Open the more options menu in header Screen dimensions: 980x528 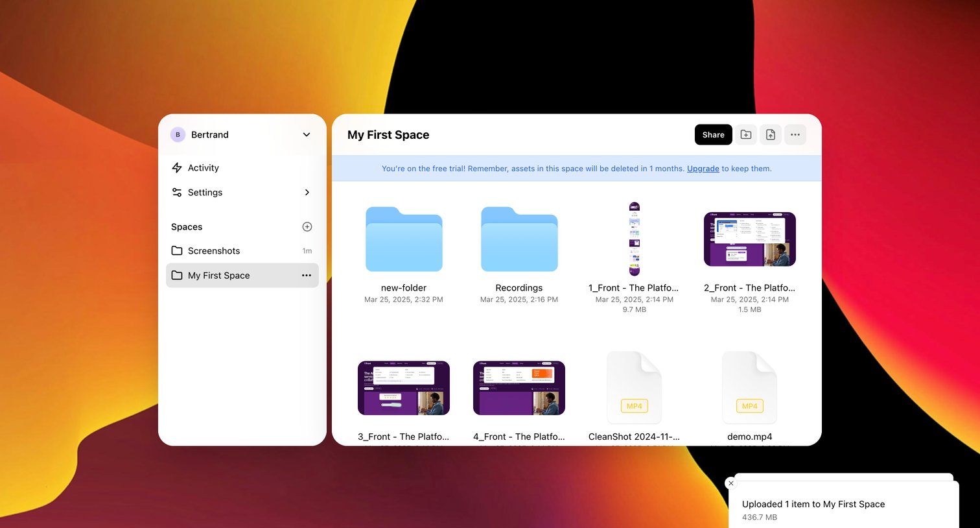(x=795, y=135)
